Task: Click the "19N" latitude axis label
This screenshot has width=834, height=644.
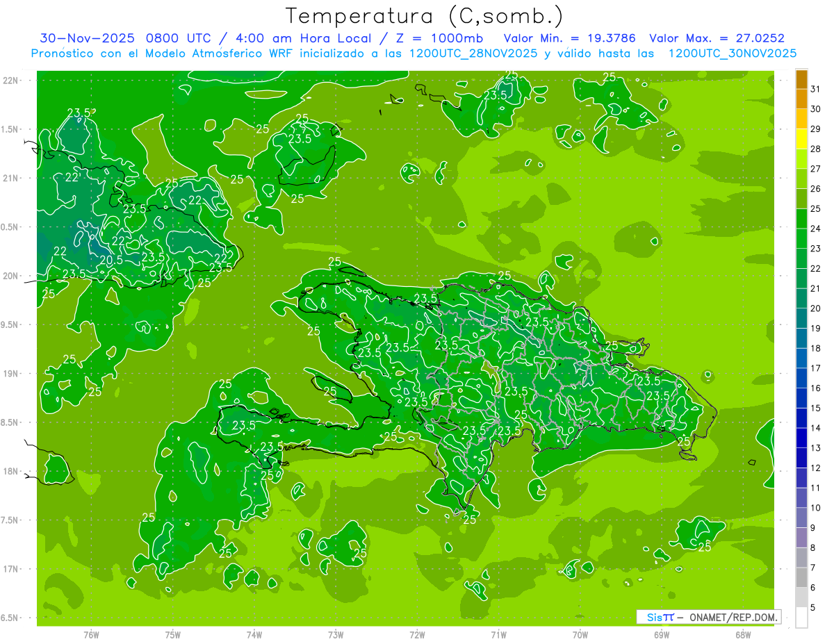Action: (x=10, y=374)
